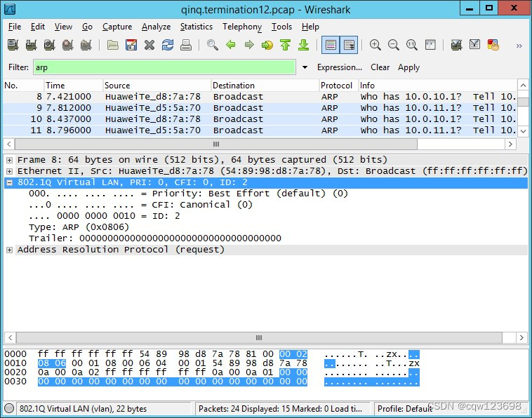The height and width of the screenshot is (418, 532).
Task: Go back in packet history arrow
Action: tap(231, 45)
